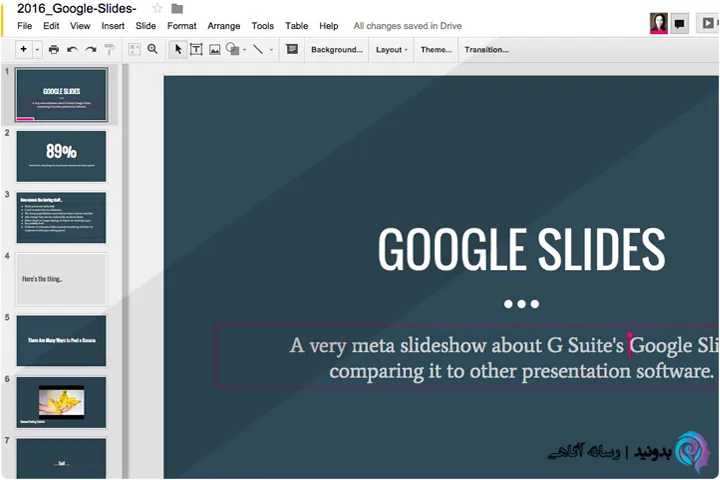Open the Transition... panel
This screenshot has width=720, height=480.
[486, 50]
